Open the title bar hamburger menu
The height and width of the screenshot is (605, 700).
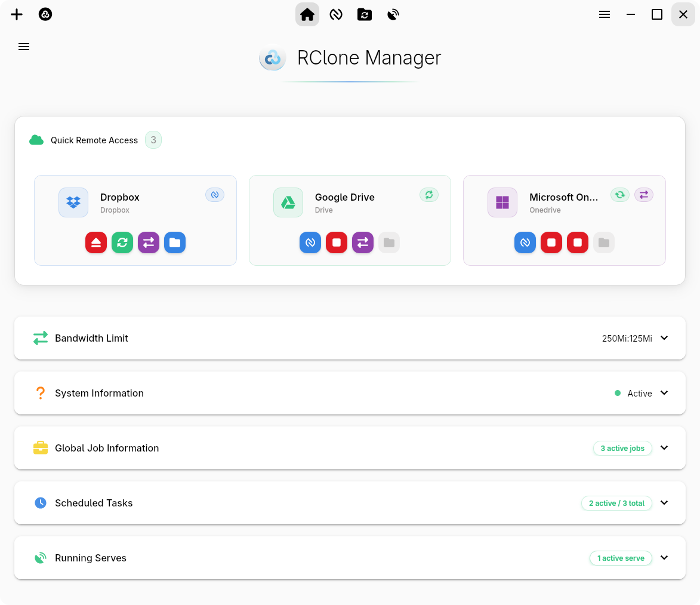pos(605,14)
